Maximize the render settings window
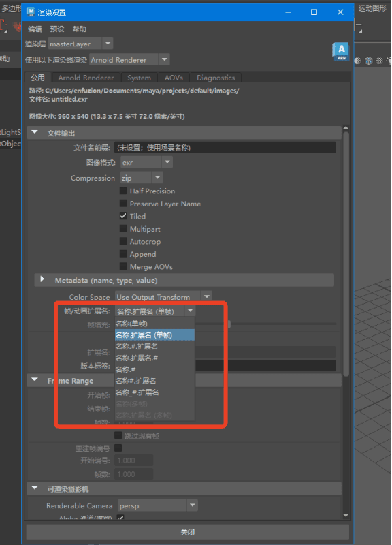392x545 pixels. pyautogui.click(x=314, y=12)
